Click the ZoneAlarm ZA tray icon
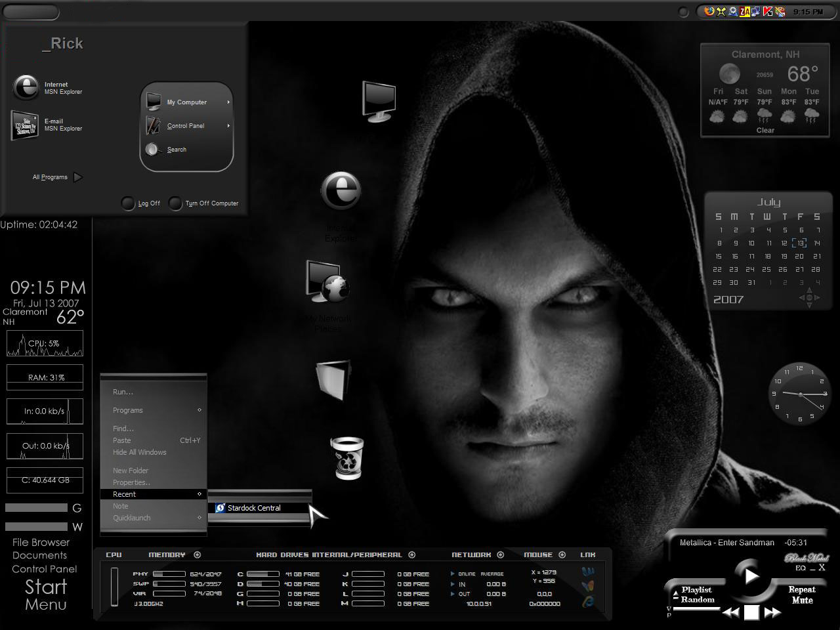 coord(744,11)
